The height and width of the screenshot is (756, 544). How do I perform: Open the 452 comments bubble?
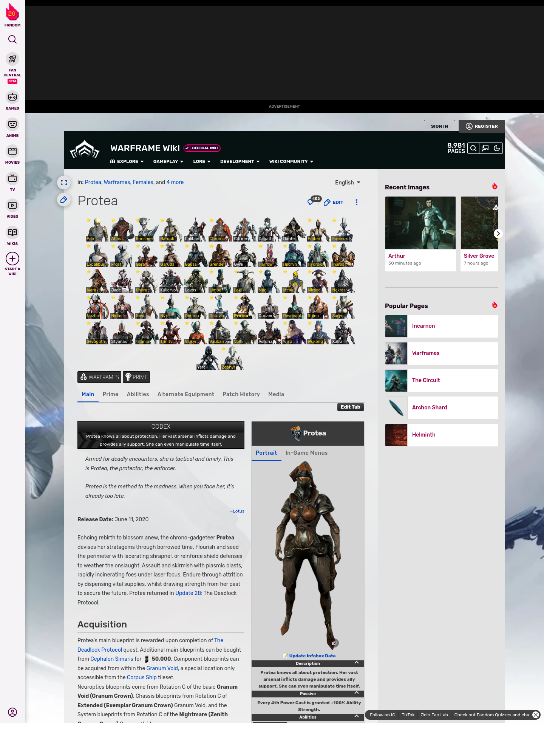pos(314,201)
